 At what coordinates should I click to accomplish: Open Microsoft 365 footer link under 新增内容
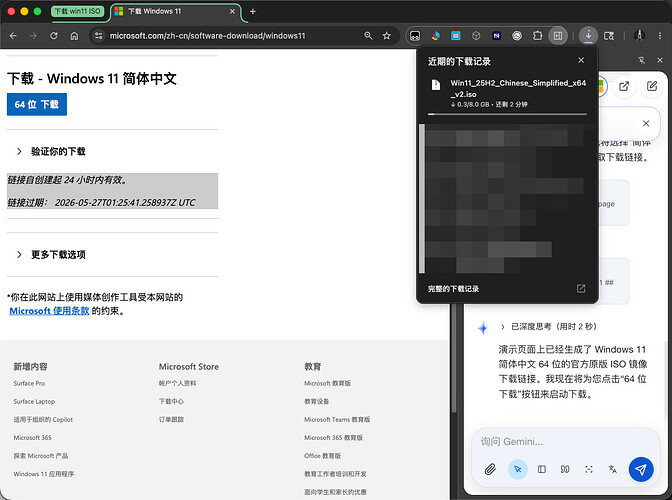point(33,437)
